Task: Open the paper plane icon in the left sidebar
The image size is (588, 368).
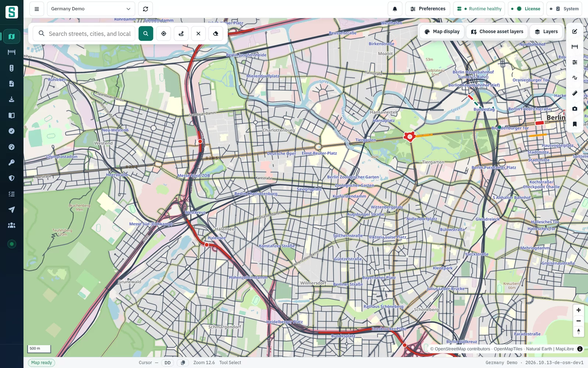Action: click(x=12, y=210)
